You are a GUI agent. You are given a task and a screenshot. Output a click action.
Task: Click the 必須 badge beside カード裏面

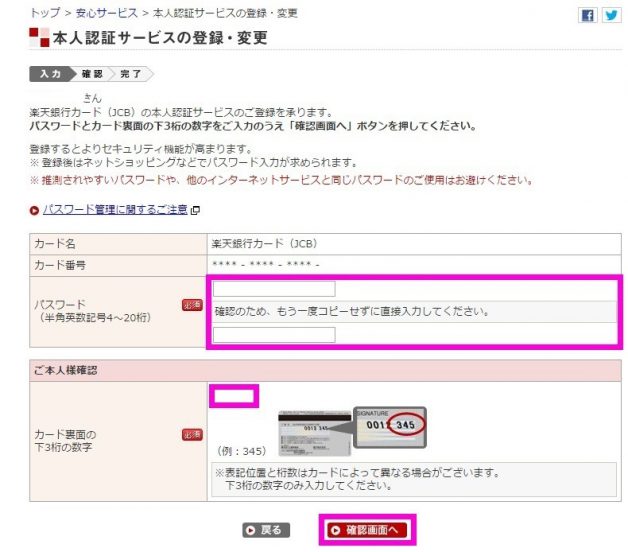192,435
